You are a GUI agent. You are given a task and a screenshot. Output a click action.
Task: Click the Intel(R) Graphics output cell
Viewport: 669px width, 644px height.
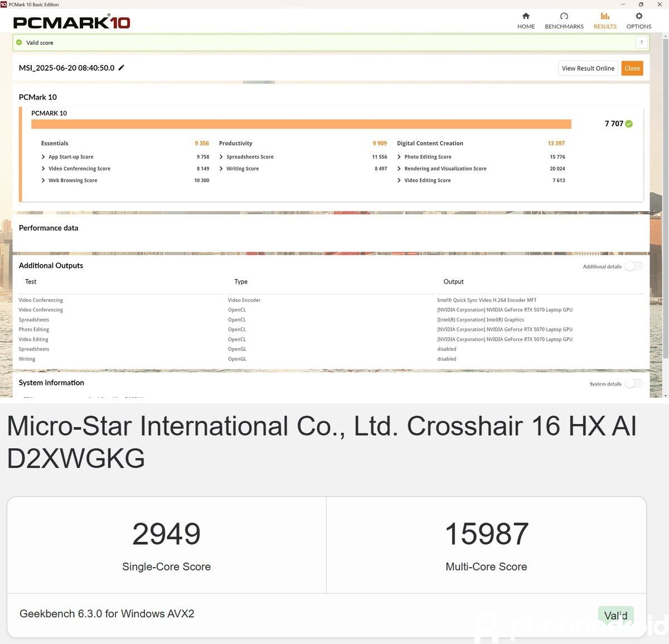click(x=481, y=320)
